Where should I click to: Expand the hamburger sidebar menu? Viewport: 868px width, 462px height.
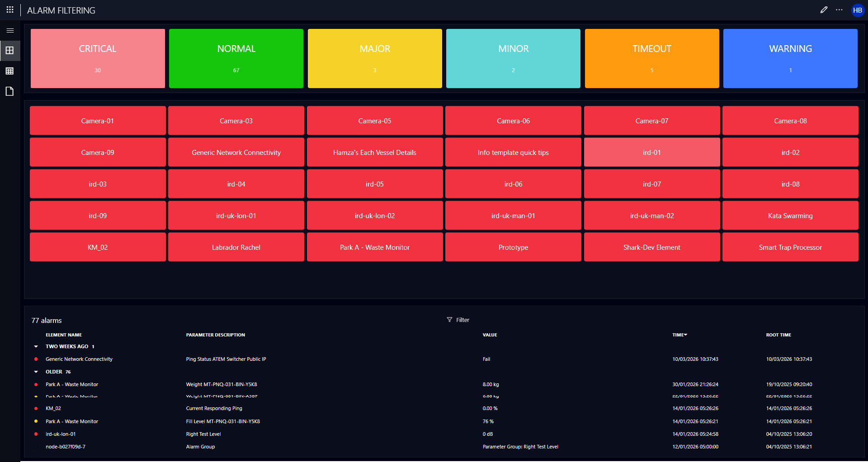pyautogui.click(x=10, y=30)
